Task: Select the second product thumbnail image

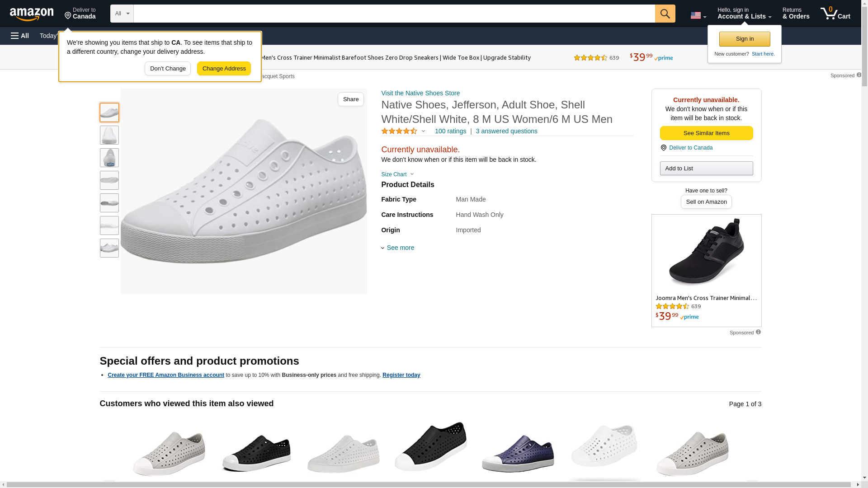Action: (x=109, y=135)
